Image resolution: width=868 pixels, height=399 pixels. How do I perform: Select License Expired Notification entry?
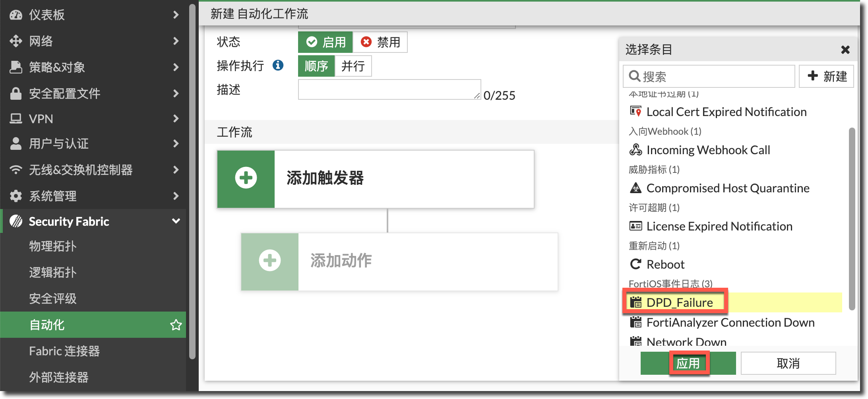pos(719,227)
